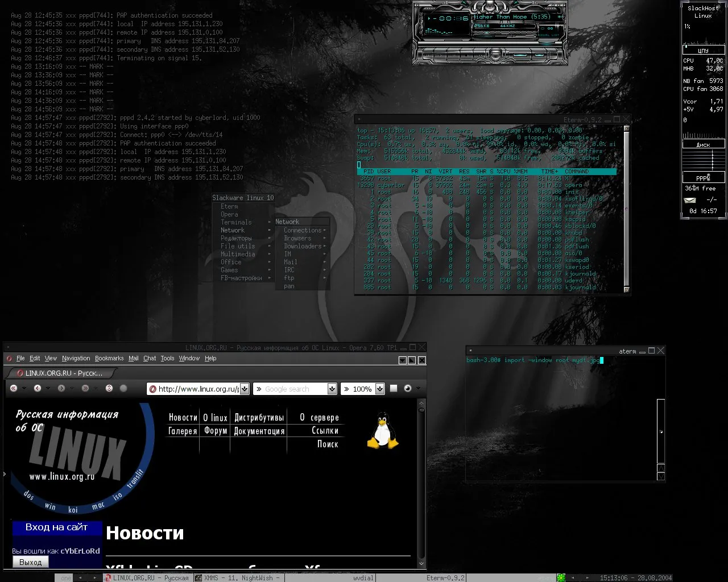Click the Opera icon in the LINUX.ORG.RU page tab

point(20,373)
